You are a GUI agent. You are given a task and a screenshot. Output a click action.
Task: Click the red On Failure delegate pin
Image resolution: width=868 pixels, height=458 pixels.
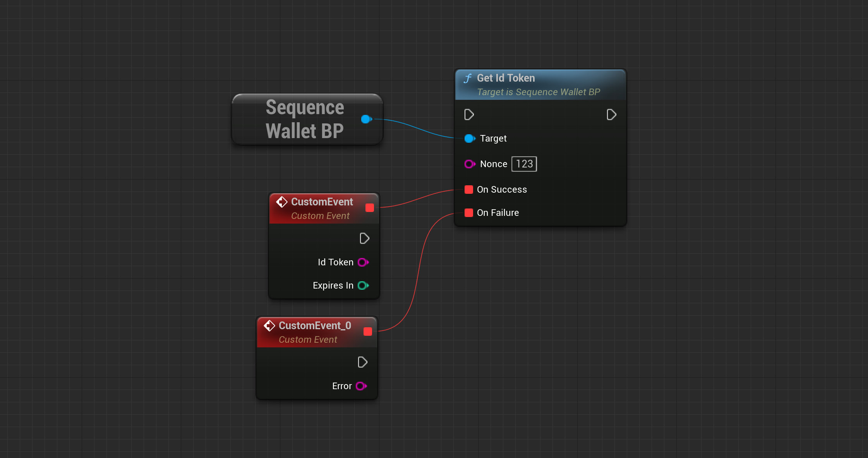(468, 213)
